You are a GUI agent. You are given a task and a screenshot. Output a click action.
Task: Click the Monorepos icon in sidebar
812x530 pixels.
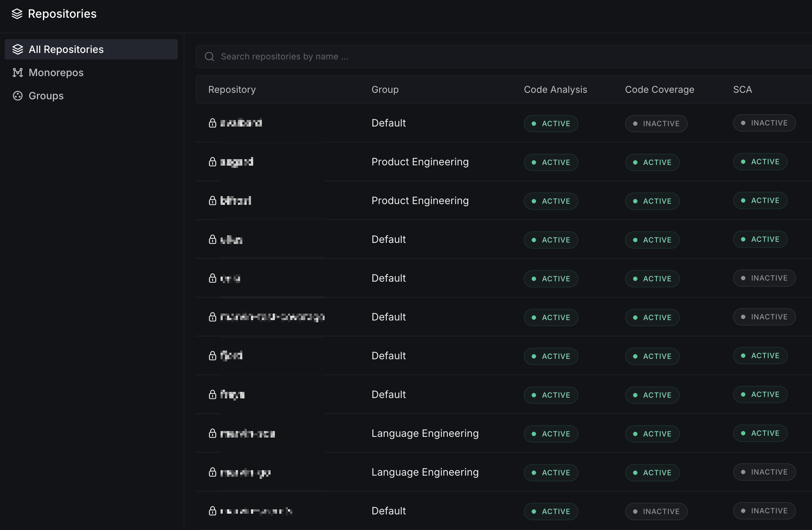coord(18,73)
